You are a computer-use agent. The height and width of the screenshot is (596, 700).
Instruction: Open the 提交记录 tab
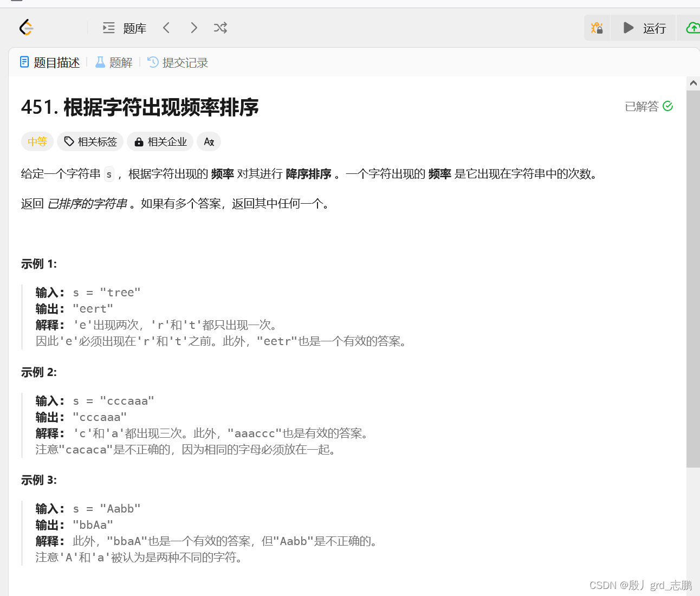click(178, 63)
